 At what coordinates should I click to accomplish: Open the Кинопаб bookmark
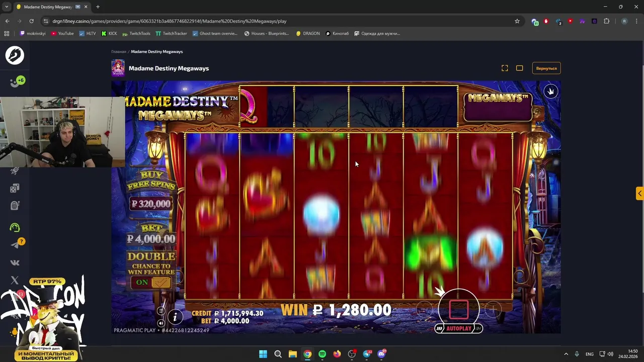[x=337, y=34]
